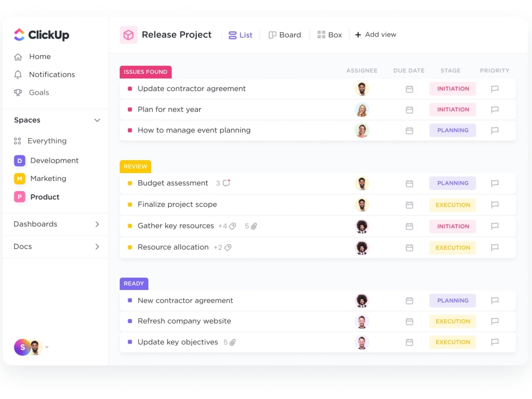Viewport: 532px width, 399px height.
Task: Click the Add view button
Action: pyautogui.click(x=376, y=35)
